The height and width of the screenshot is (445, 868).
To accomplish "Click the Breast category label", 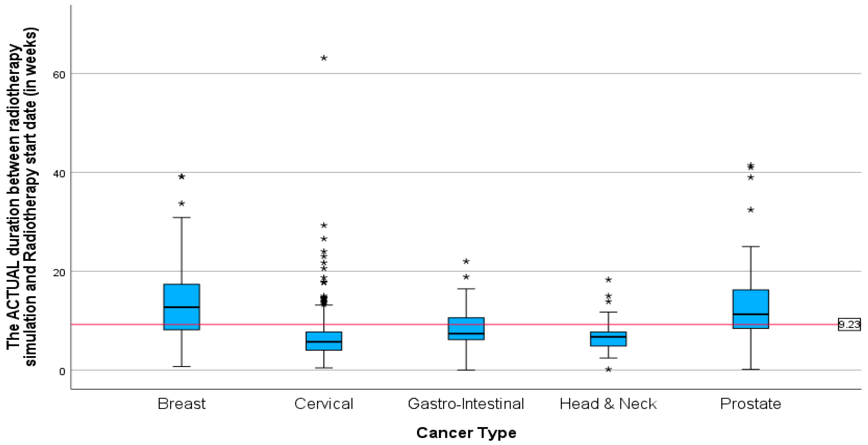I will (x=182, y=404).
